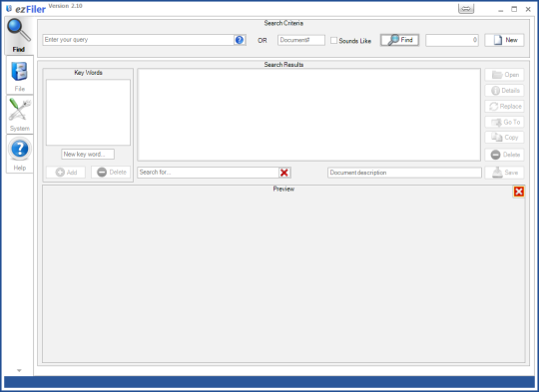Click the Document description field
Image resolution: width=539 pixels, height=392 pixels.
[404, 173]
